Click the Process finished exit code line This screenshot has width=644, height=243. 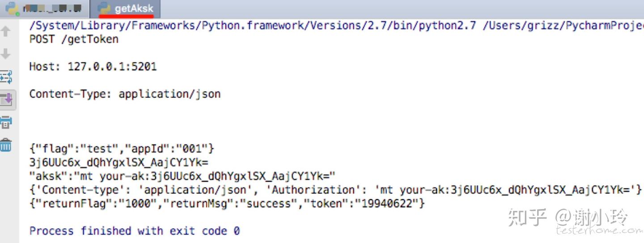click(x=134, y=231)
